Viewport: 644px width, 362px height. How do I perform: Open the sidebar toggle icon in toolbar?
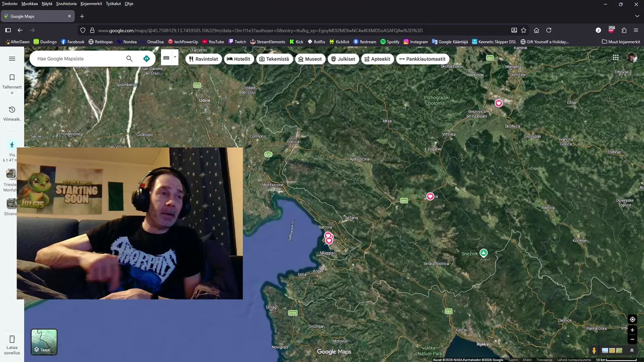(x=8, y=30)
